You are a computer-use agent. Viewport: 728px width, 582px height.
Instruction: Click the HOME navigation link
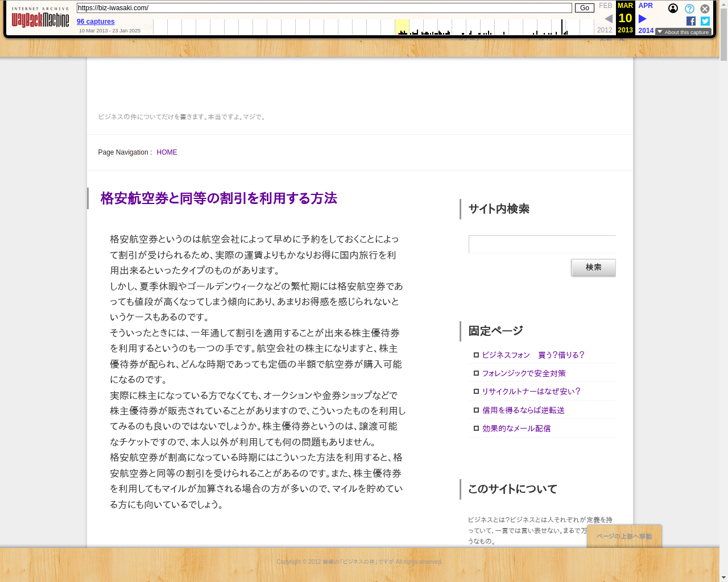click(x=167, y=152)
